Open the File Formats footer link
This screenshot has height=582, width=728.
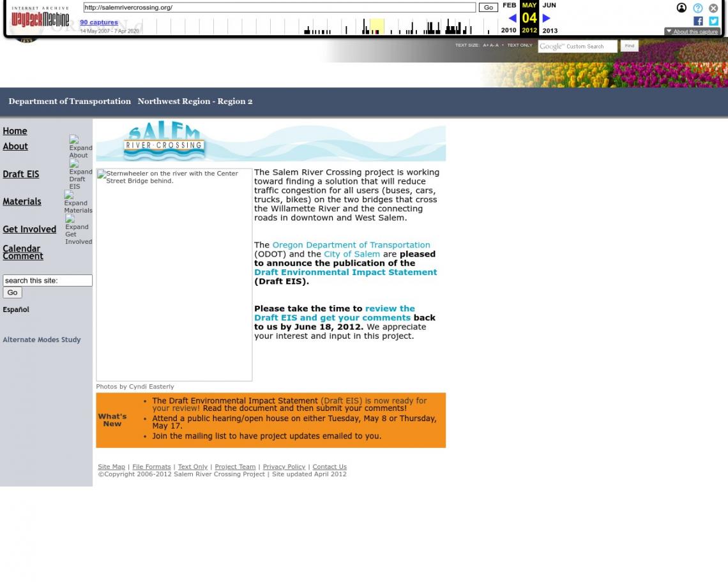click(151, 467)
